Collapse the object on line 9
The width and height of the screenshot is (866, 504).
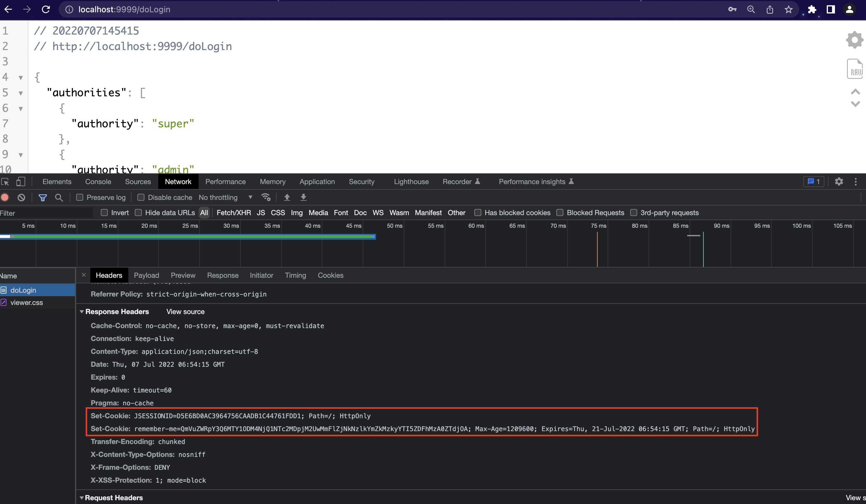click(x=21, y=155)
